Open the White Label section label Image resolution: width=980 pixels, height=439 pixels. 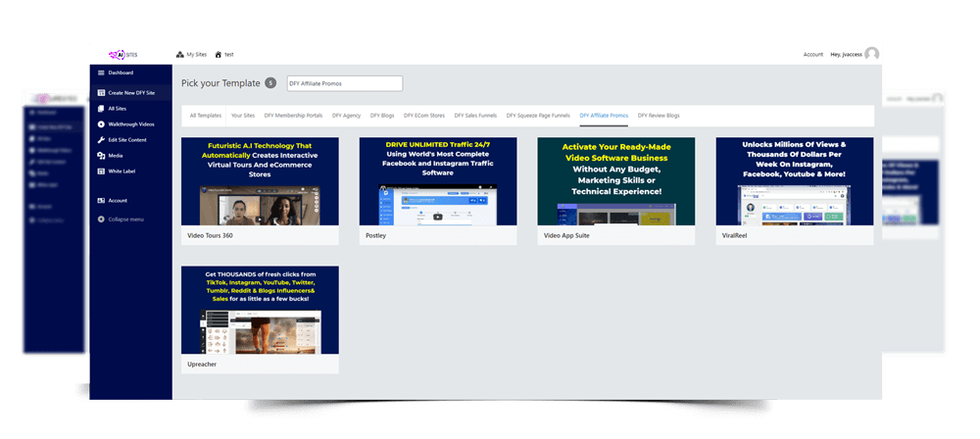122,171
